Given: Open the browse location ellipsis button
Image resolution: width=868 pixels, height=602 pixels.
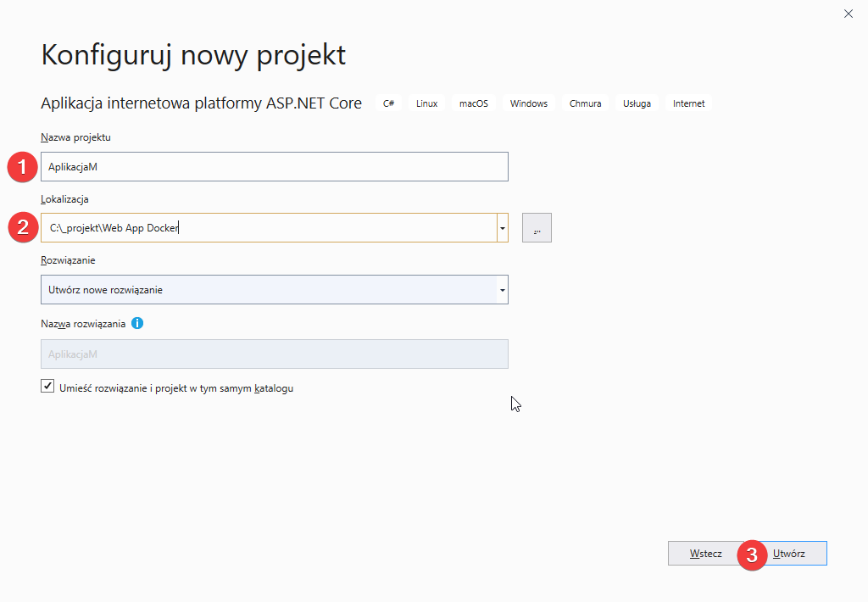Looking at the screenshot, I should 537,228.
